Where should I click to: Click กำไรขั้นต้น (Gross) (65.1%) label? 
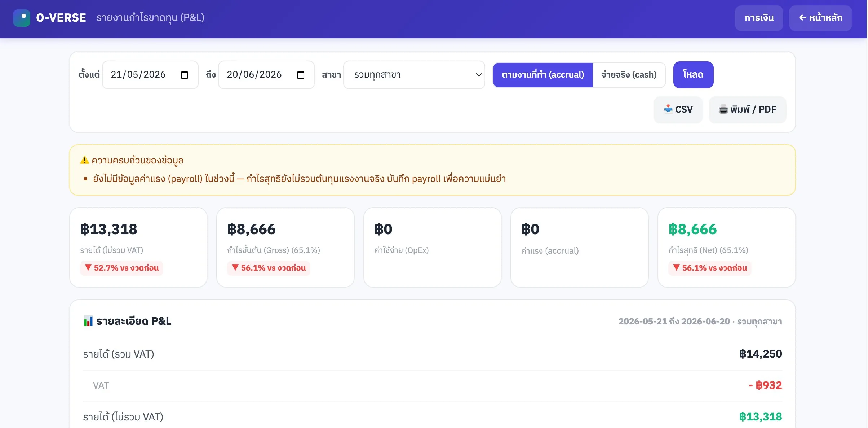point(274,250)
